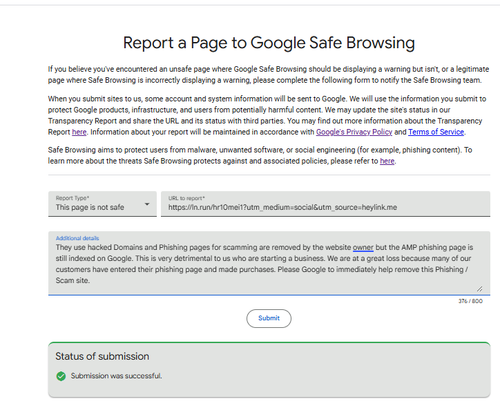Click the 'Status of submission' heading
500x401 pixels.
point(102,356)
